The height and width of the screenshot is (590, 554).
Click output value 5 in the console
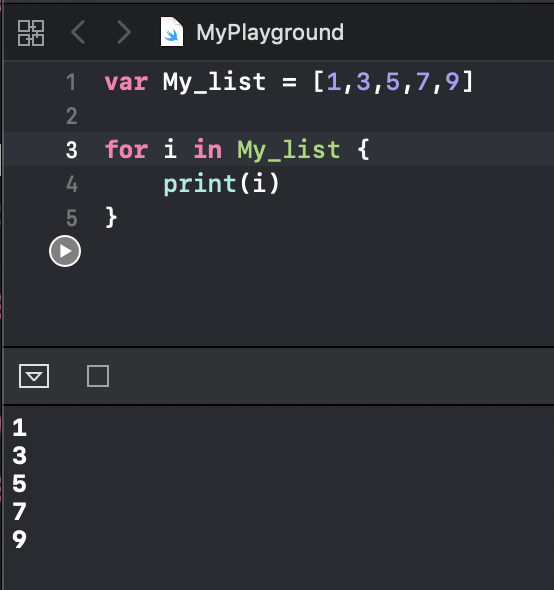[x=19, y=483]
